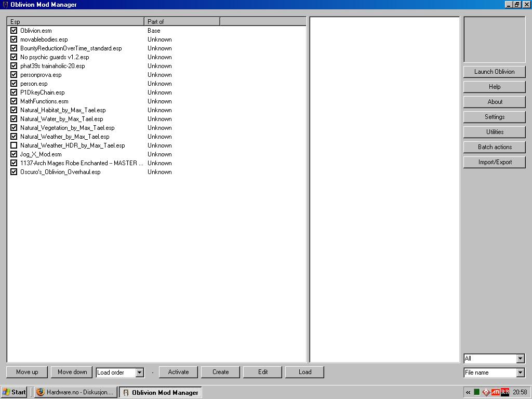Toggle phat39s trainaholic-20.esp checkbox
Screen dimensions: 532x399
point(14,66)
